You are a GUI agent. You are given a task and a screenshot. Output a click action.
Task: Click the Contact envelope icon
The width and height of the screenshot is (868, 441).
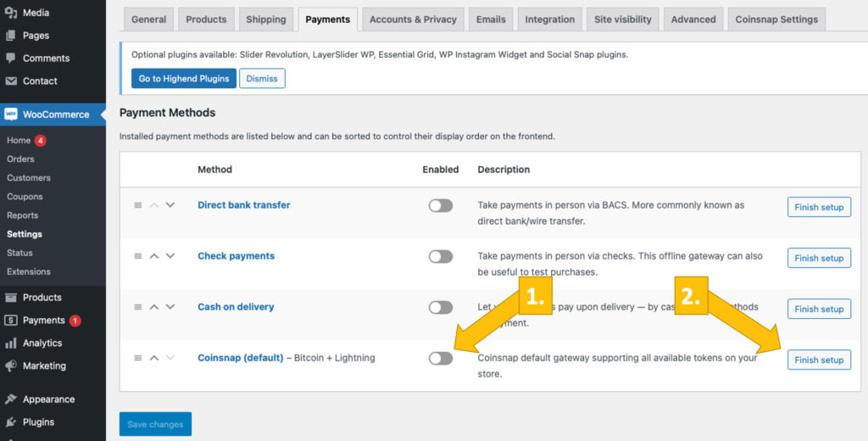tap(11, 81)
